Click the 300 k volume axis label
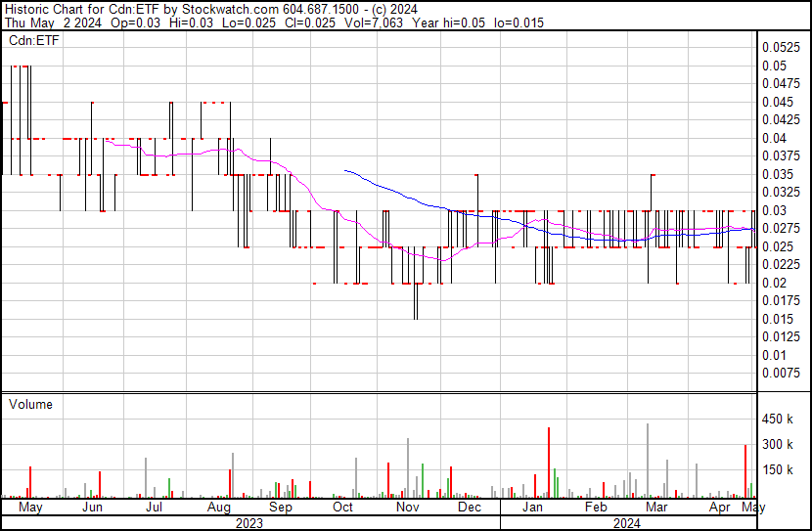812x531 pixels. 778,445
